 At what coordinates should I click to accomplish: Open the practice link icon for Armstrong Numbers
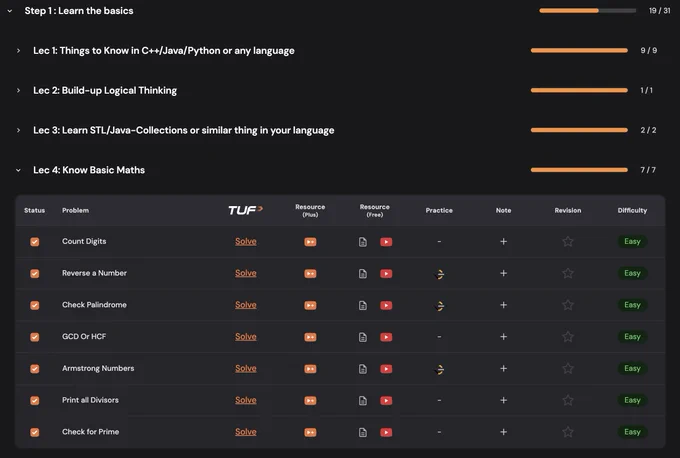point(439,369)
